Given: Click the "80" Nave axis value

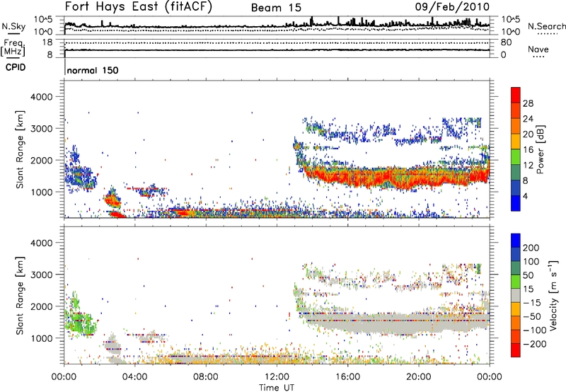Looking at the screenshot, I should pyautogui.click(x=506, y=42).
